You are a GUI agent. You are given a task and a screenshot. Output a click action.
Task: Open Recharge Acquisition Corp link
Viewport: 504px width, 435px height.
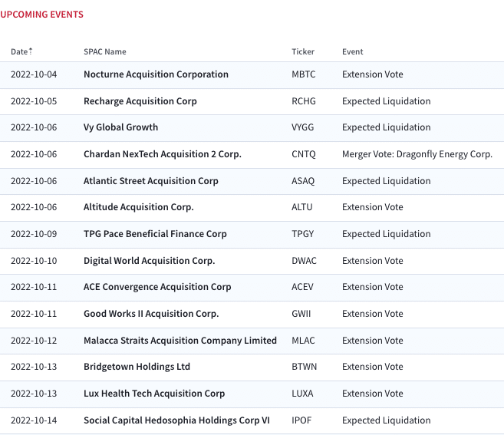[x=140, y=101]
